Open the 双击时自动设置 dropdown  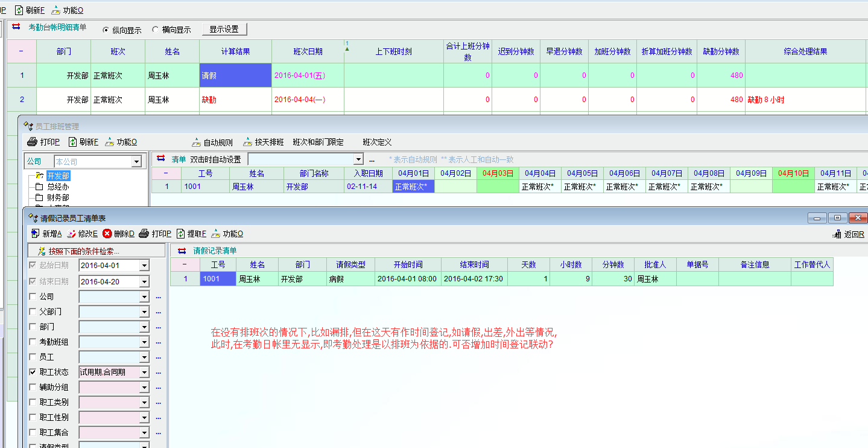point(358,159)
